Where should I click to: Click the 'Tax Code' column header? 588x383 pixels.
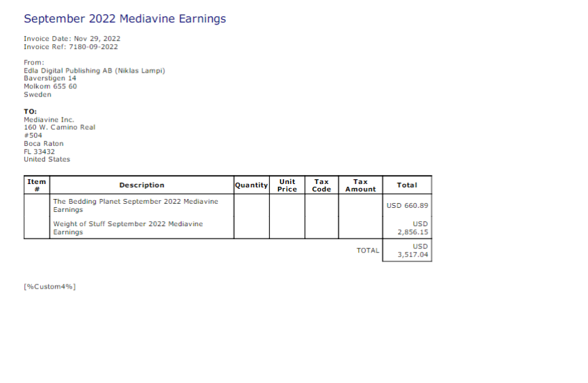point(321,185)
